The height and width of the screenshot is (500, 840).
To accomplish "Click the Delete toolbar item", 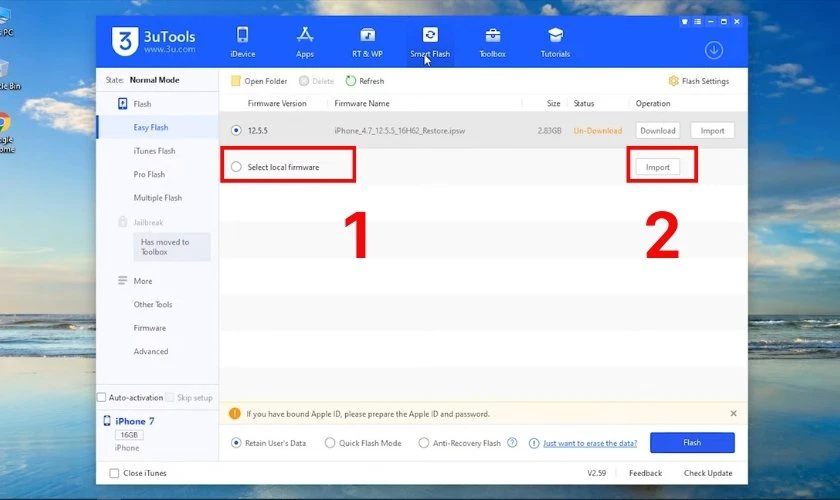I will [316, 81].
